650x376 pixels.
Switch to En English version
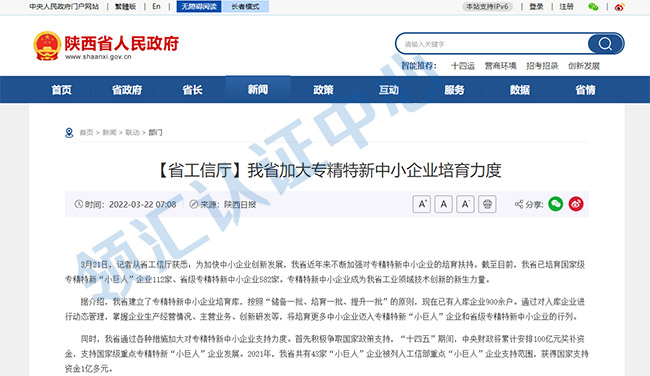point(156,7)
